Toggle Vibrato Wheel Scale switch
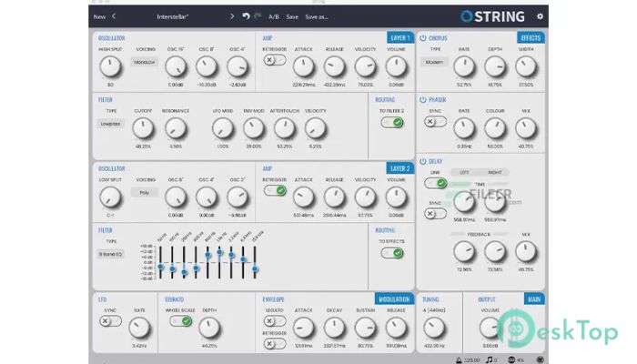The width and height of the screenshot is (637, 364). 181,321
